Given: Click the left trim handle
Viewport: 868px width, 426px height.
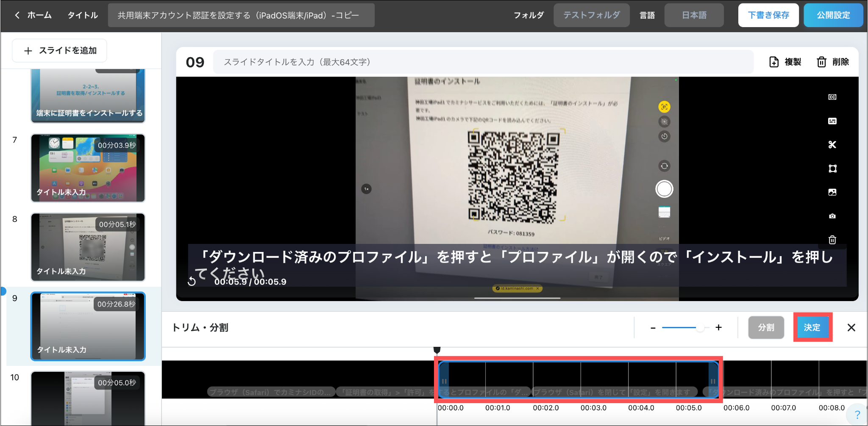Looking at the screenshot, I should pos(444,381).
